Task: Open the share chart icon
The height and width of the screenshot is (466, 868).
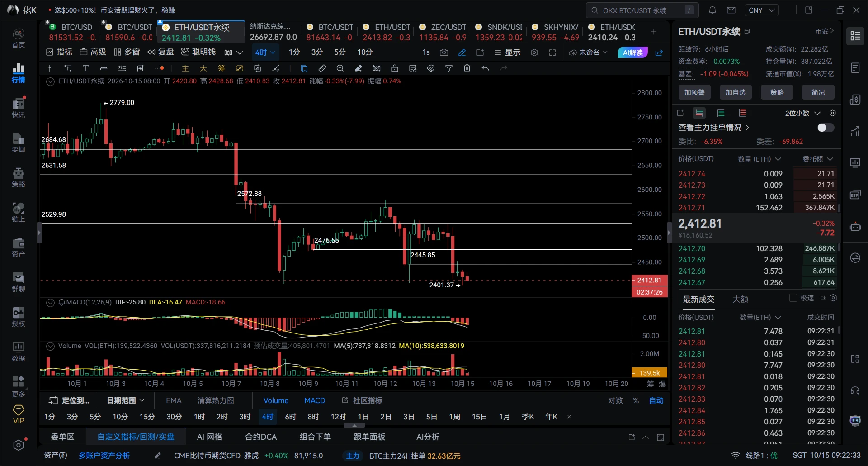Action: pyautogui.click(x=659, y=52)
